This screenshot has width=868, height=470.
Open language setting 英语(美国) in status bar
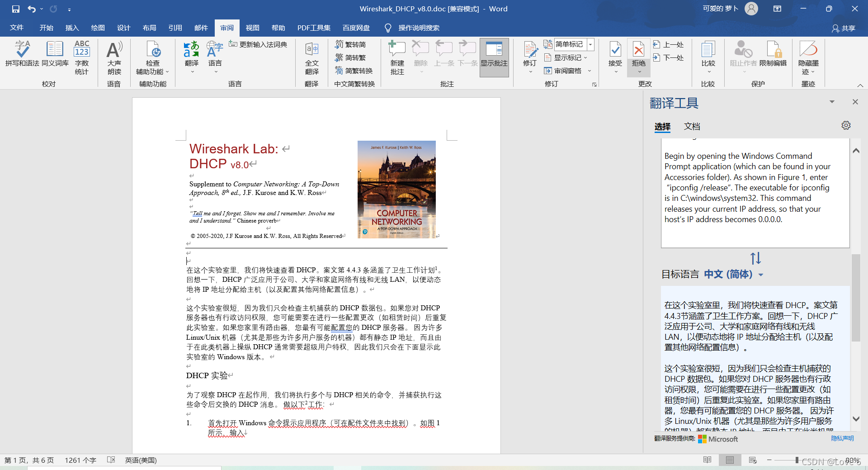coord(141,460)
